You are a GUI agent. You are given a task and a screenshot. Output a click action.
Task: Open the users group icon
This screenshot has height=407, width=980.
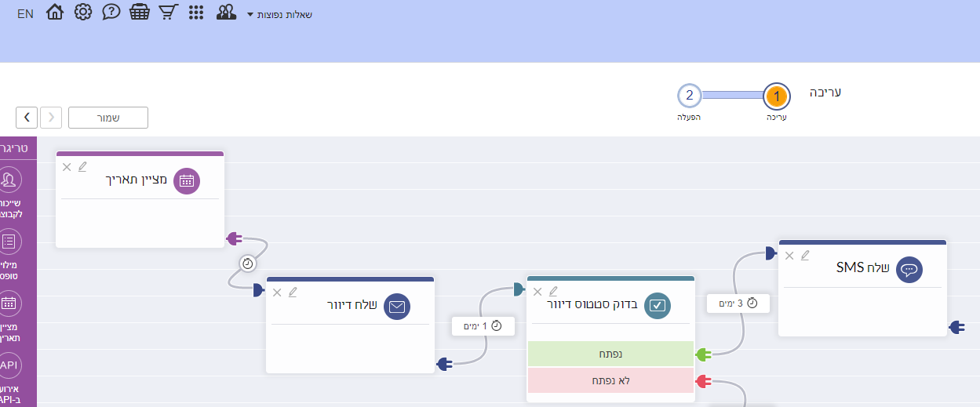[x=227, y=13]
